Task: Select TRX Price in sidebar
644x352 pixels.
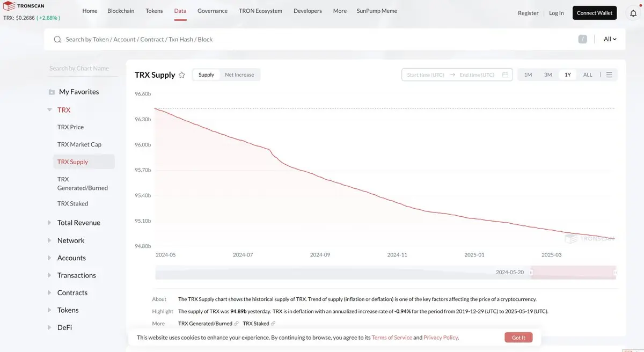Action: point(70,127)
